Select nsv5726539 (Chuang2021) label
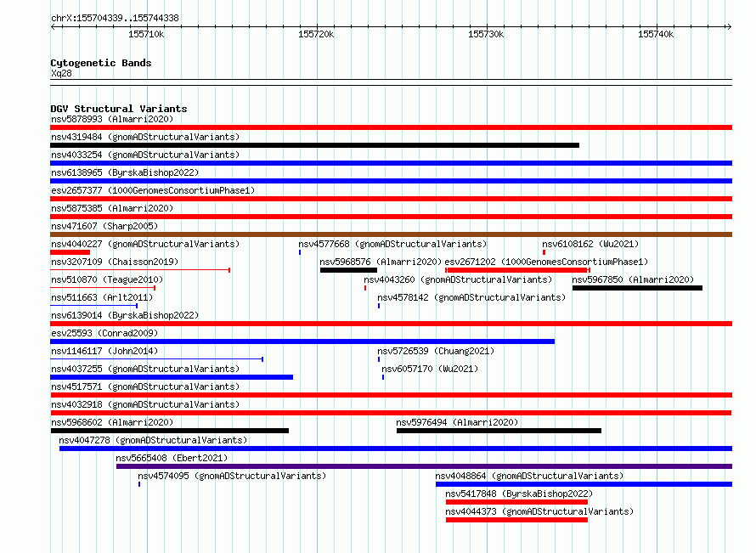The image size is (756, 553). coord(436,351)
